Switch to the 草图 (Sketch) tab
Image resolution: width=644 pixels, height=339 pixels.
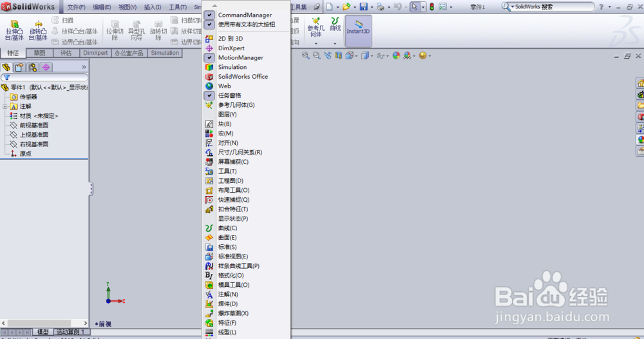point(39,53)
